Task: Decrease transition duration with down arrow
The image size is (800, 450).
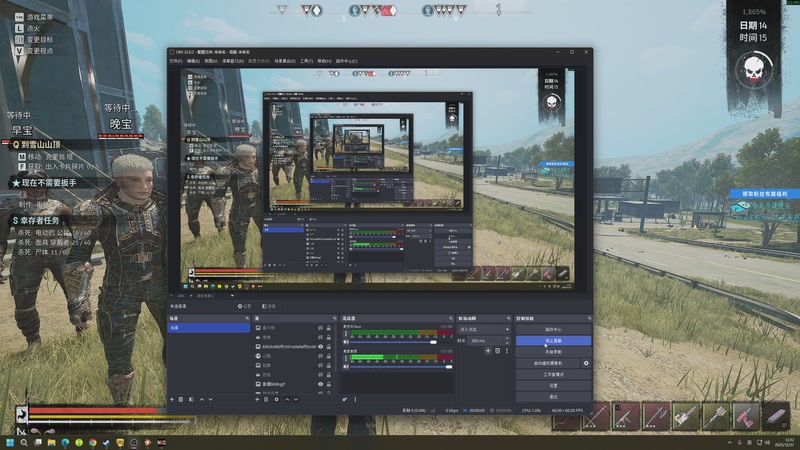Action: pyautogui.click(x=507, y=343)
